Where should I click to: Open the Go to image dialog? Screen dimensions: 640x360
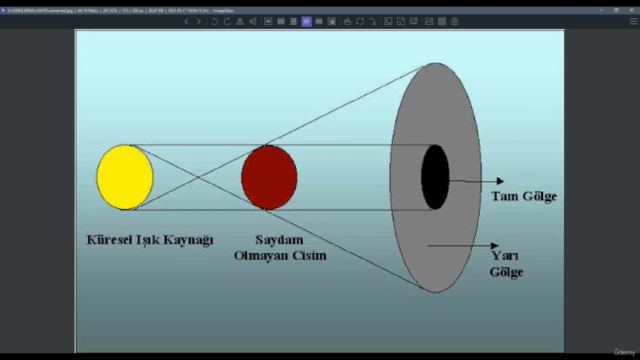tap(373, 22)
